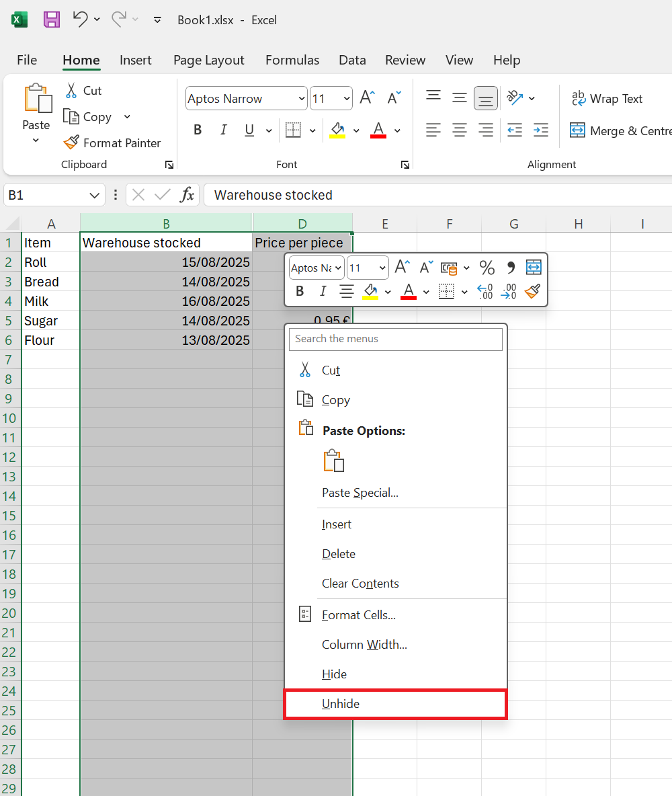Open the Clipboard pane launcher
Viewport: 672px width, 796px height.
click(x=169, y=165)
